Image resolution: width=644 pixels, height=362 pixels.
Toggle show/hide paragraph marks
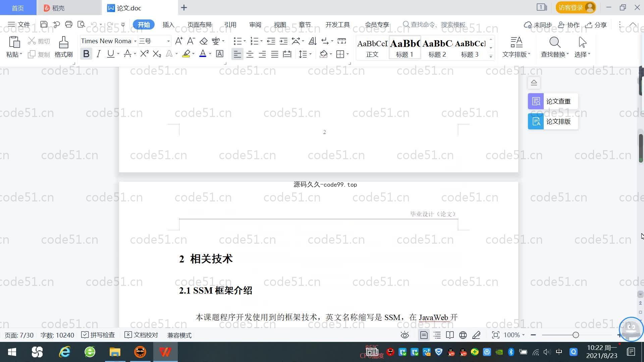325,41
